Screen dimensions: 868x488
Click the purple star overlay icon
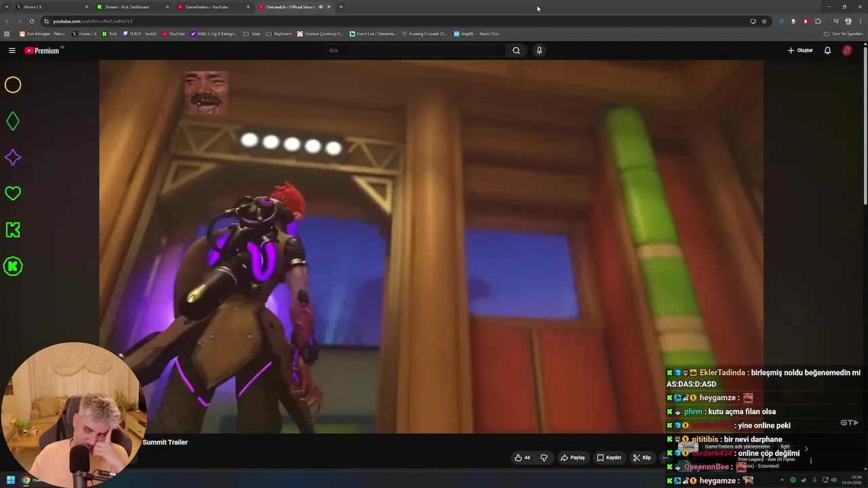click(x=13, y=157)
